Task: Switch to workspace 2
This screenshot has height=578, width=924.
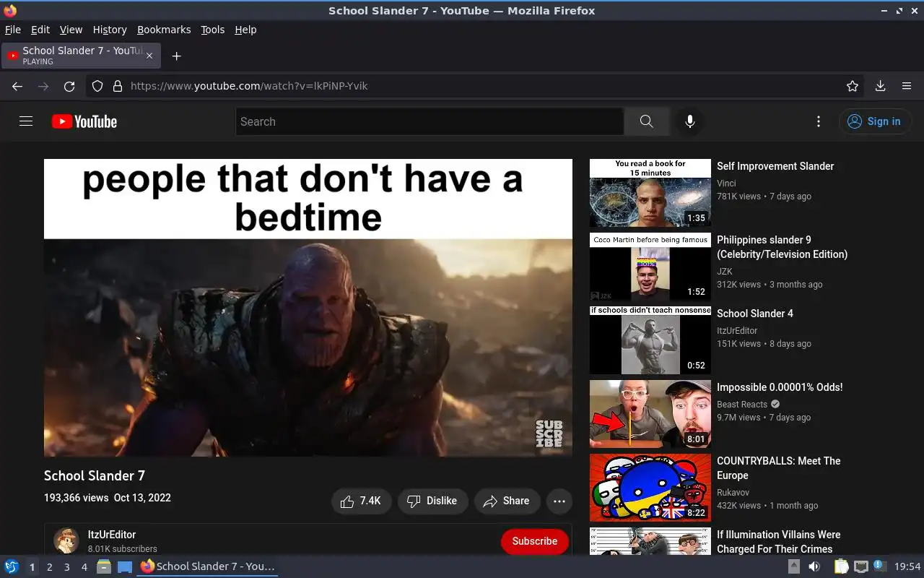Action: pos(50,567)
